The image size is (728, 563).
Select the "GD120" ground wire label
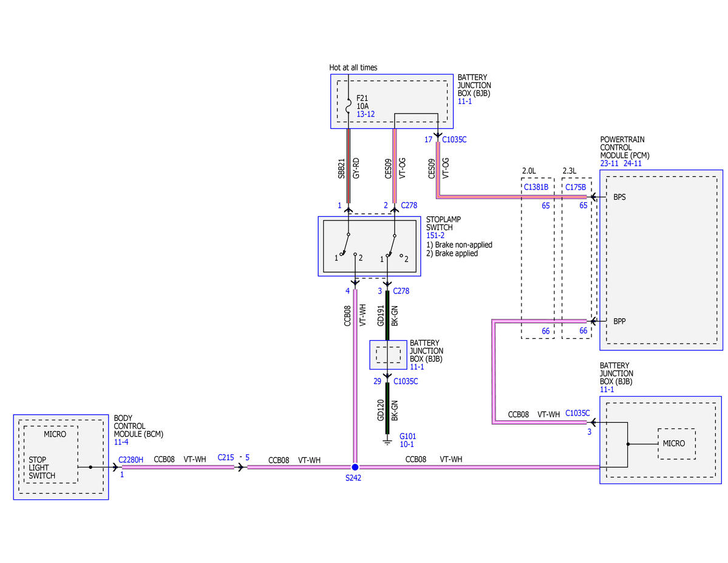[381, 411]
